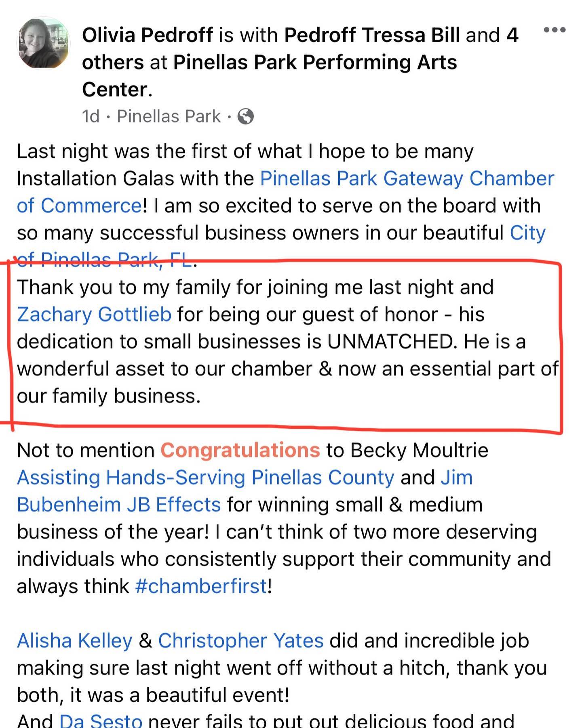582x728 pixels.
Task: Click the public globe privacy icon
Action: click(245, 116)
